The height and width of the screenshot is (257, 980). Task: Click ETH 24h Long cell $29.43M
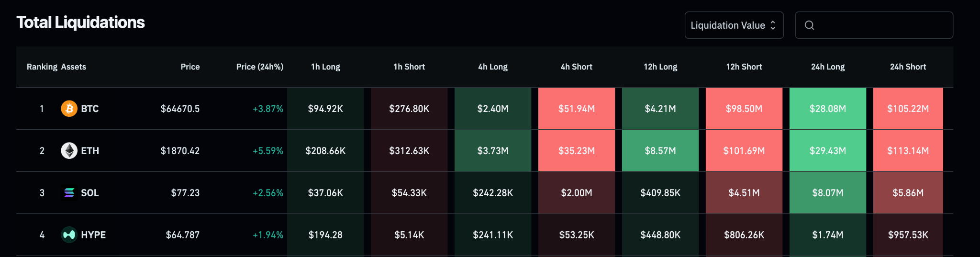828,151
